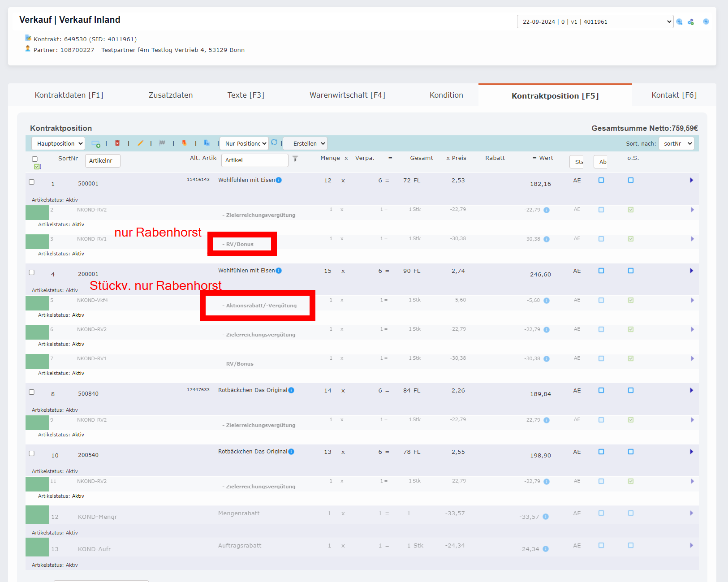Click the checkered flag icon in toolbar

162,143
